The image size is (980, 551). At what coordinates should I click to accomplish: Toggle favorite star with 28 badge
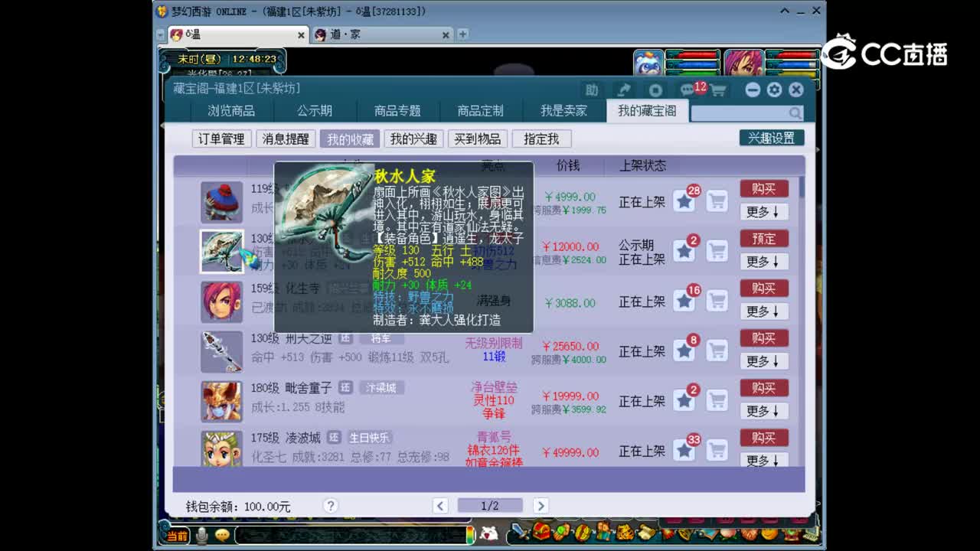click(684, 201)
